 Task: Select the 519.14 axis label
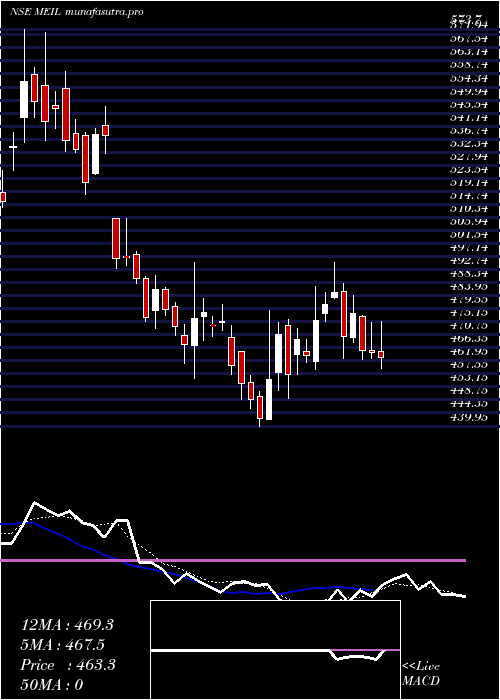pos(469,182)
